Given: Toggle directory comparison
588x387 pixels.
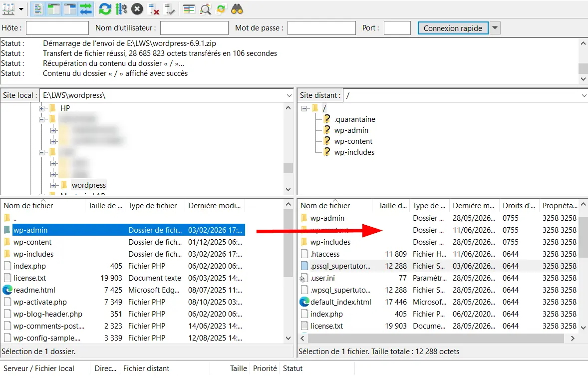Looking at the screenshot, I should coord(205,9).
